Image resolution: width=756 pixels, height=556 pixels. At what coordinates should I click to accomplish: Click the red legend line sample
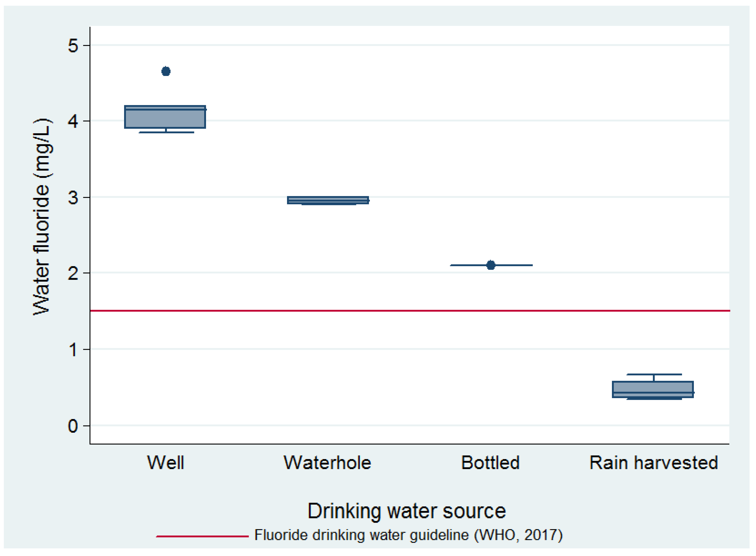tap(202, 536)
